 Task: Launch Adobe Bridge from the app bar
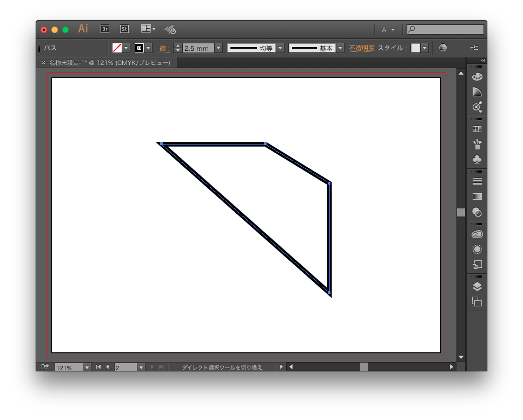104,29
